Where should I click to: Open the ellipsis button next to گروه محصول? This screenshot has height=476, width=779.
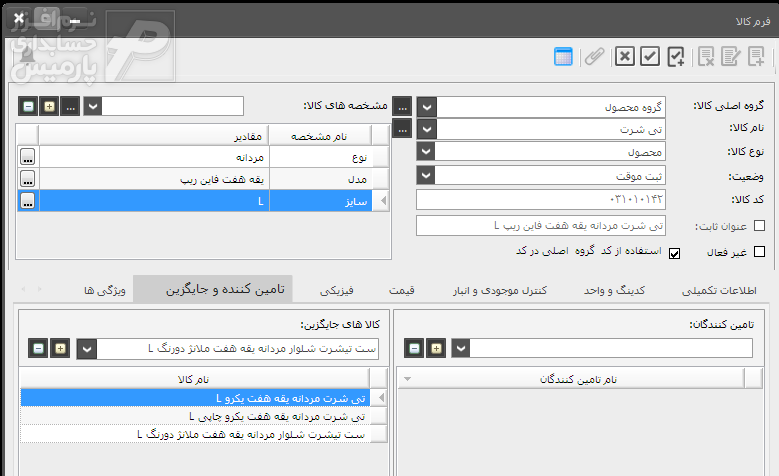pyautogui.click(x=402, y=106)
